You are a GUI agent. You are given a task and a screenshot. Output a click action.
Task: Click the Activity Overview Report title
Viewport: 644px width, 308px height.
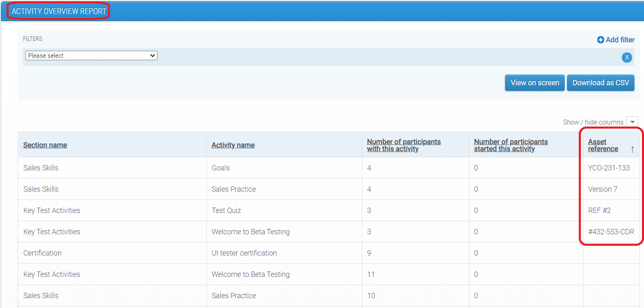(59, 11)
